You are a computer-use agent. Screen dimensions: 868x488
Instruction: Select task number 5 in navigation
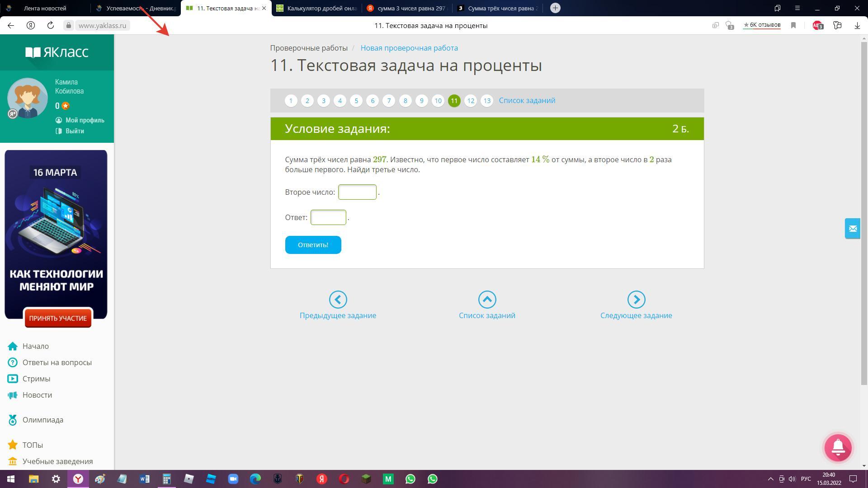point(356,101)
